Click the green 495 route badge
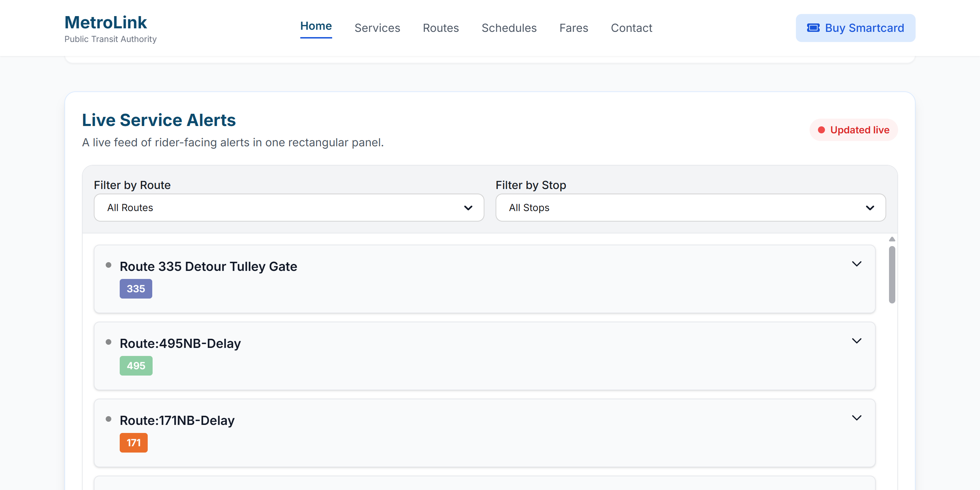The height and width of the screenshot is (490, 980). click(x=136, y=366)
